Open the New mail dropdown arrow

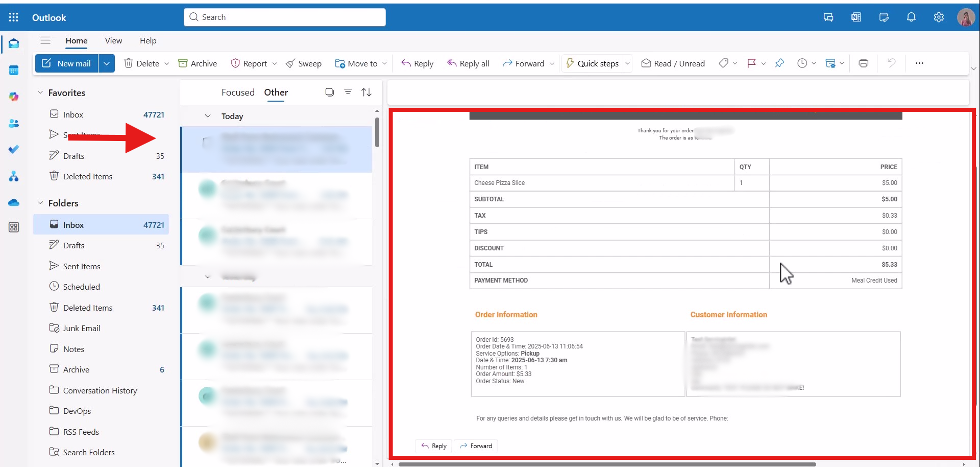pos(107,63)
